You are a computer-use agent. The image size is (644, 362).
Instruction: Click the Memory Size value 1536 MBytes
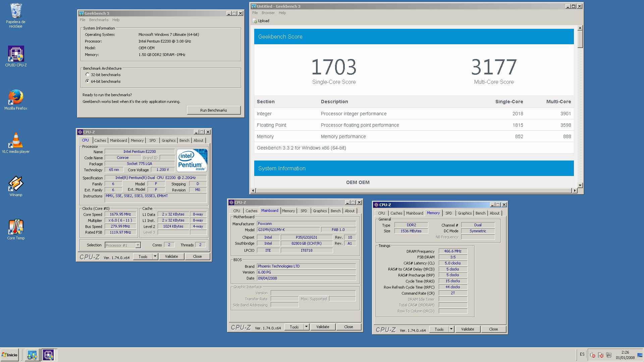[411, 231]
